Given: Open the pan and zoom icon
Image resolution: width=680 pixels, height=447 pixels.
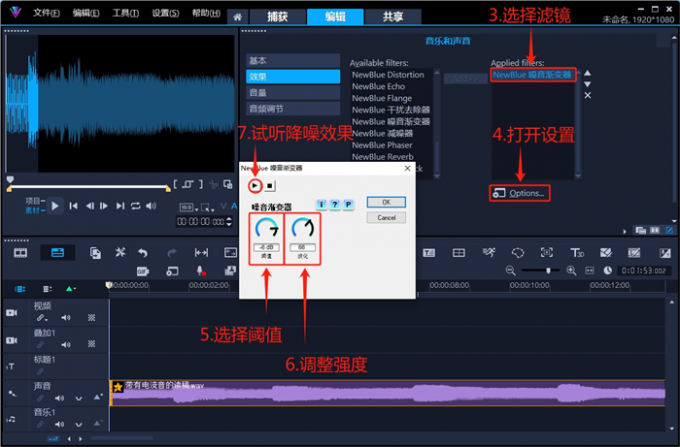Looking at the screenshot, I should [x=546, y=252].
